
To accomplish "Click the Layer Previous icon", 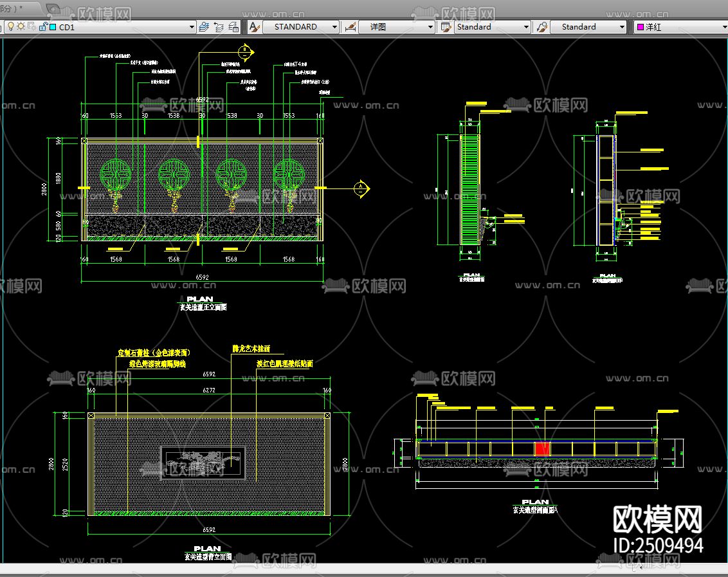I will pos(219,27).
